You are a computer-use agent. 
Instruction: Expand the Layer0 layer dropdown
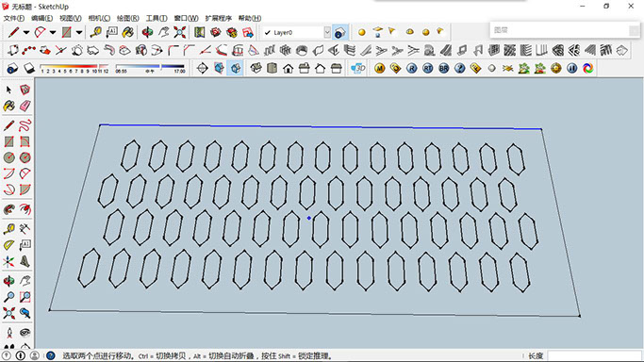pyautogui.click(x=327, y=32)
